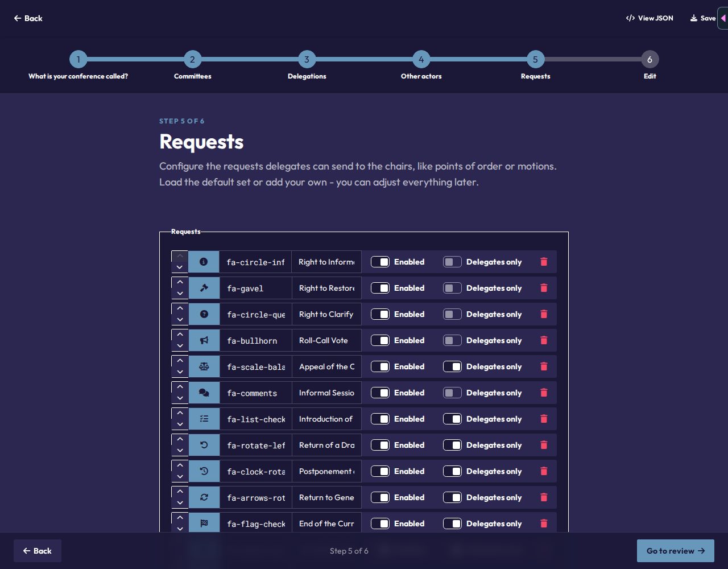The height and width of the screenshot is (569, 728).
Task: Click the circle-info icon in the first request row
Action: coord(204,262)
